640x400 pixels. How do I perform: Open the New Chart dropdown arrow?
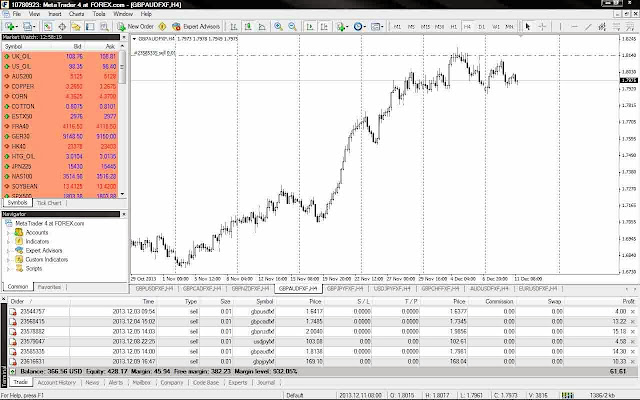(16, 27)
